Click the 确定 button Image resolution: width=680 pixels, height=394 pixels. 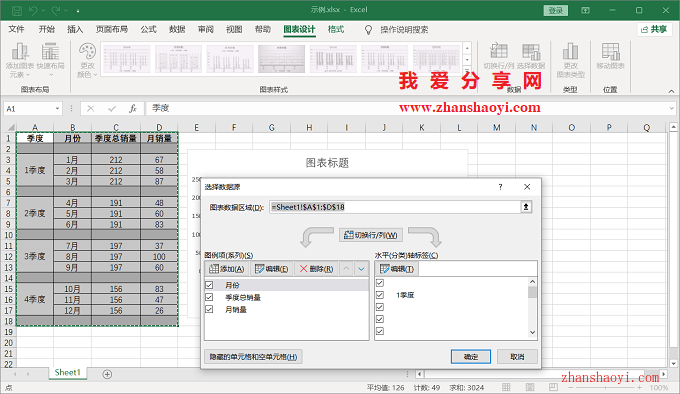pos(471,357)
